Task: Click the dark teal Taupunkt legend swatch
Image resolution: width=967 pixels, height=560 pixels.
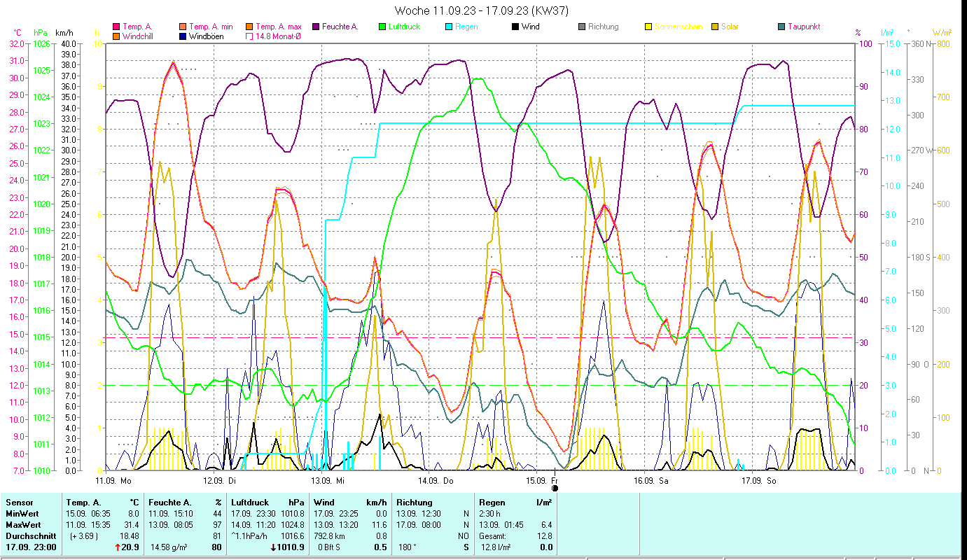Action: pos(781,27)
